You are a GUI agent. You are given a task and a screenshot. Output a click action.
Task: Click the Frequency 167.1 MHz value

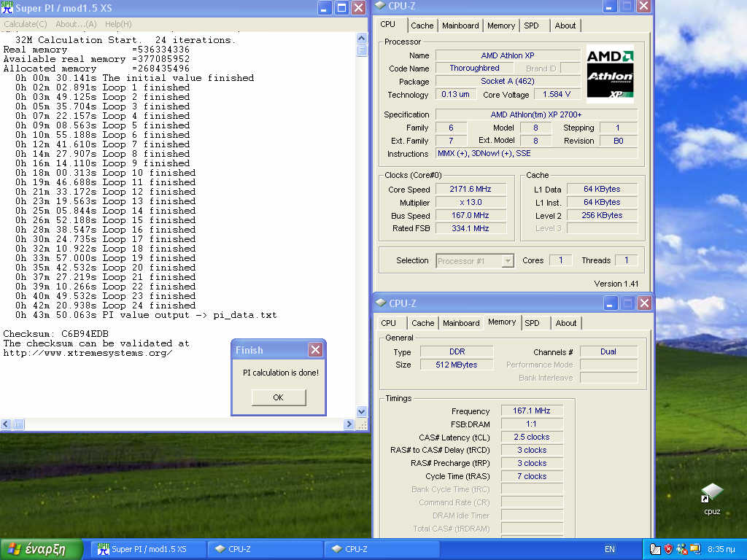click(x=532, y=411)
